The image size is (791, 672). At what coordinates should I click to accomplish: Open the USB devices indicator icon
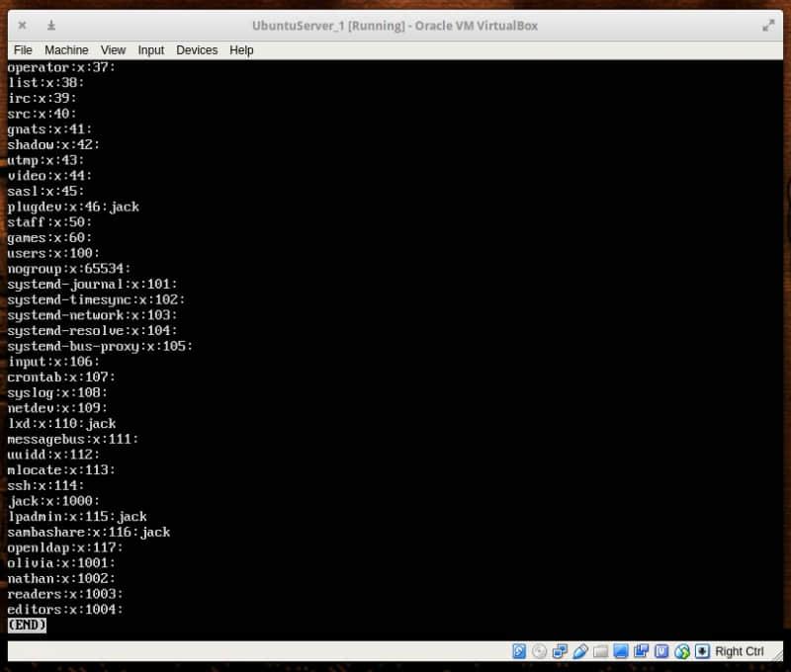(x=580, y=651)
